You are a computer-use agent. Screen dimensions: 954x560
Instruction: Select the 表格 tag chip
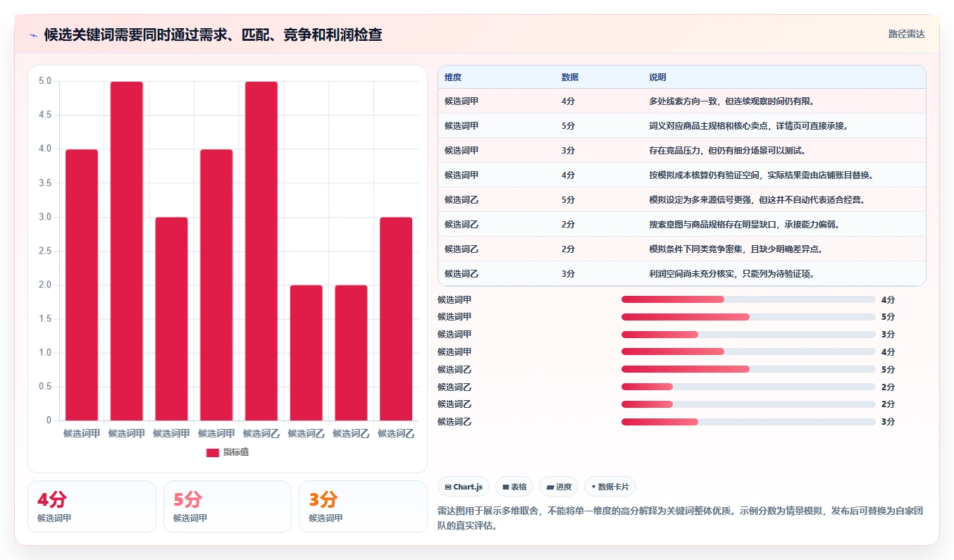point(514,487)
